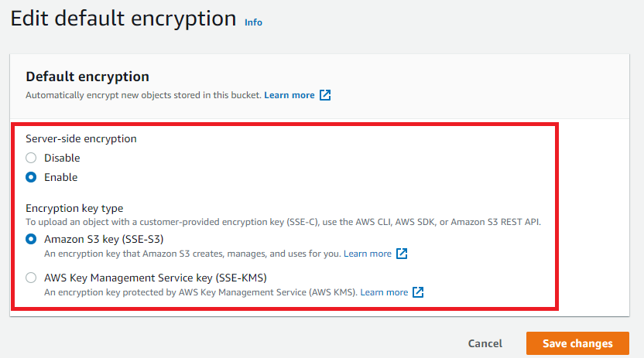Choose the AWS KMS key radio circle

31,278
